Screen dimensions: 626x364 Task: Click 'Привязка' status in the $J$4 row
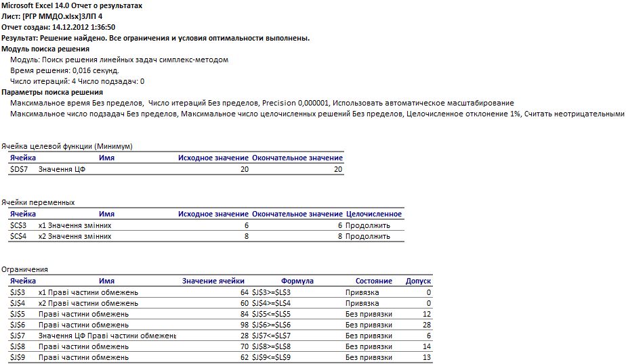point(362,303)
